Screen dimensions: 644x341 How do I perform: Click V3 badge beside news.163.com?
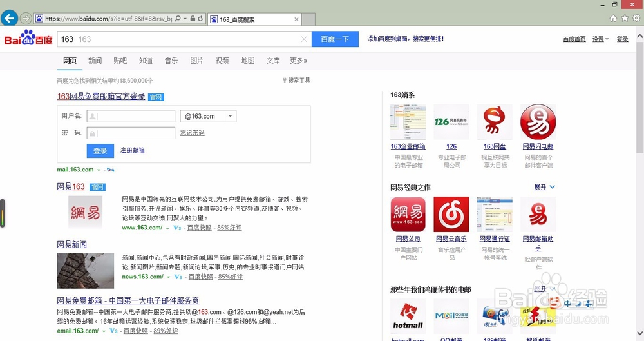(178, 277)
